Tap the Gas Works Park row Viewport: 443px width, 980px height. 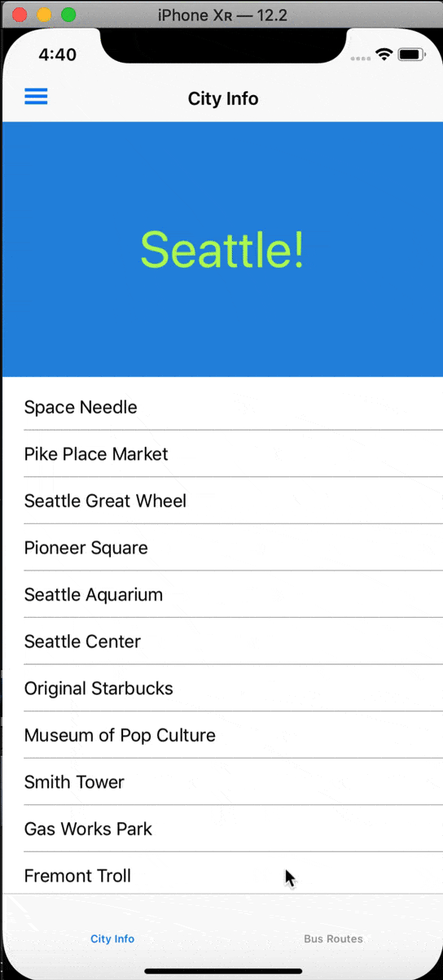223,829
